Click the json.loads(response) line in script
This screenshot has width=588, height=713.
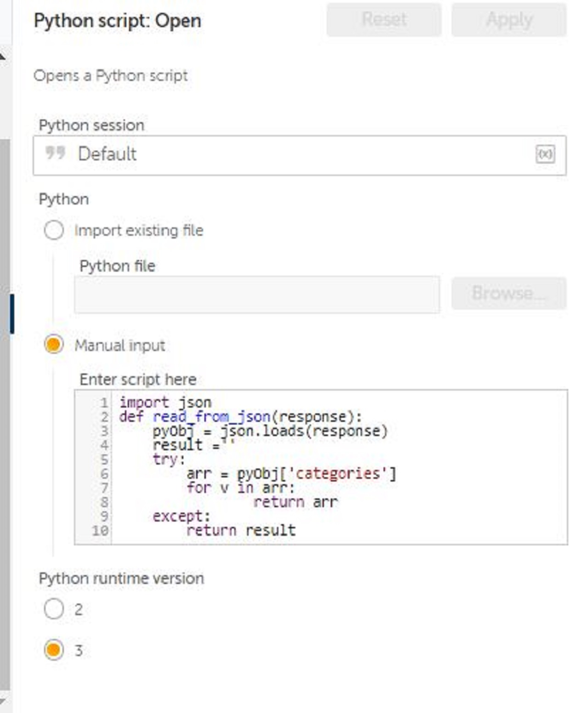[270, 431]
